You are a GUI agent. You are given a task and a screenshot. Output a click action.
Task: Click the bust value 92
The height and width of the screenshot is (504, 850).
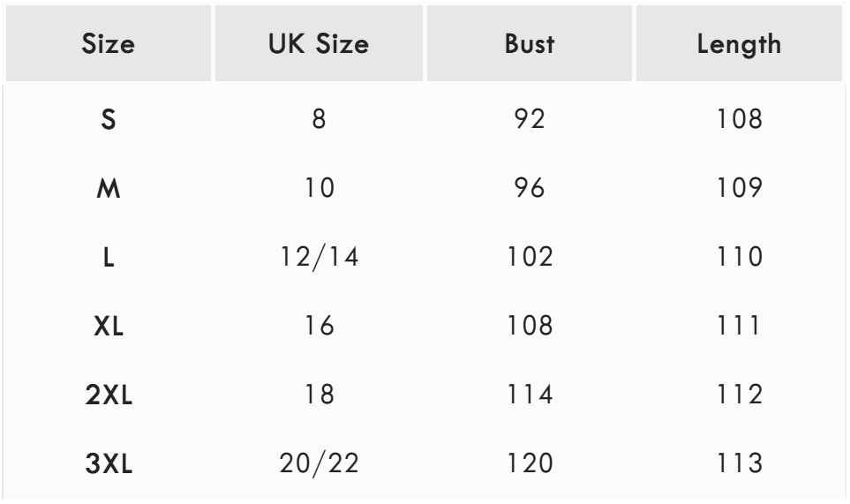coord(530,120)
